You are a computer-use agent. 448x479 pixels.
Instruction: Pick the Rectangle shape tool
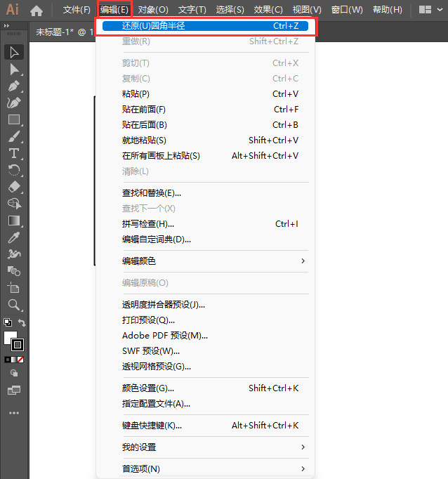[14, 119]
